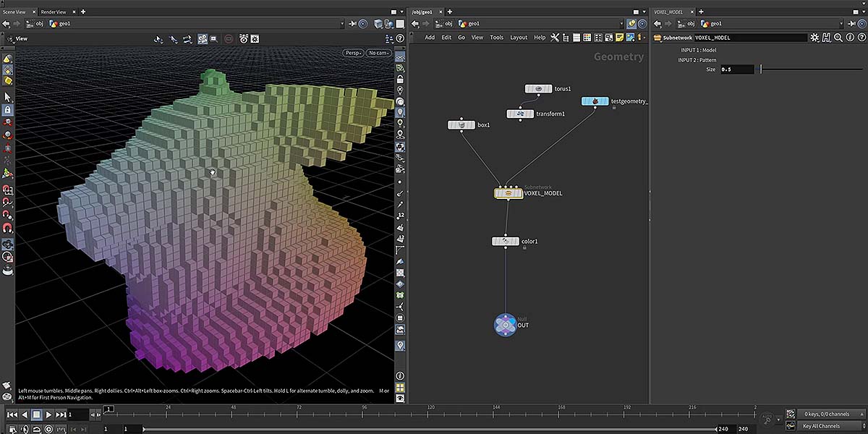
Task: Stop timeline playback
Action: pyautogui.click(x=36, y=414)
